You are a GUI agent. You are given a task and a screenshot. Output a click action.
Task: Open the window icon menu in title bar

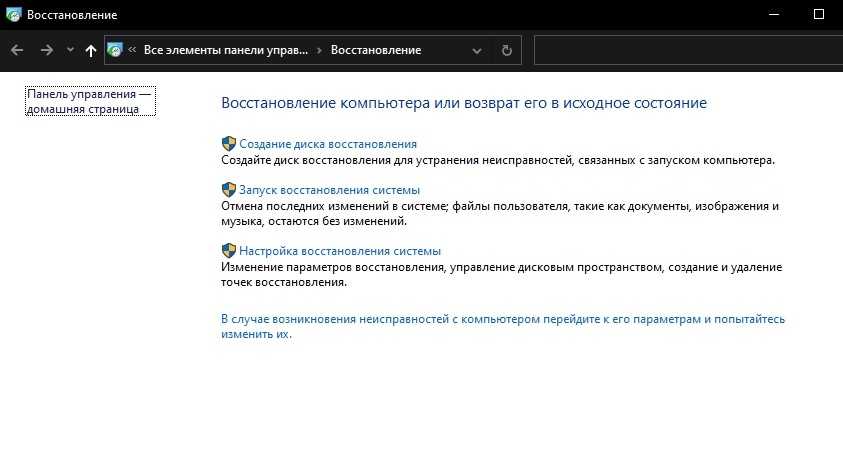(x=12, y=15)
